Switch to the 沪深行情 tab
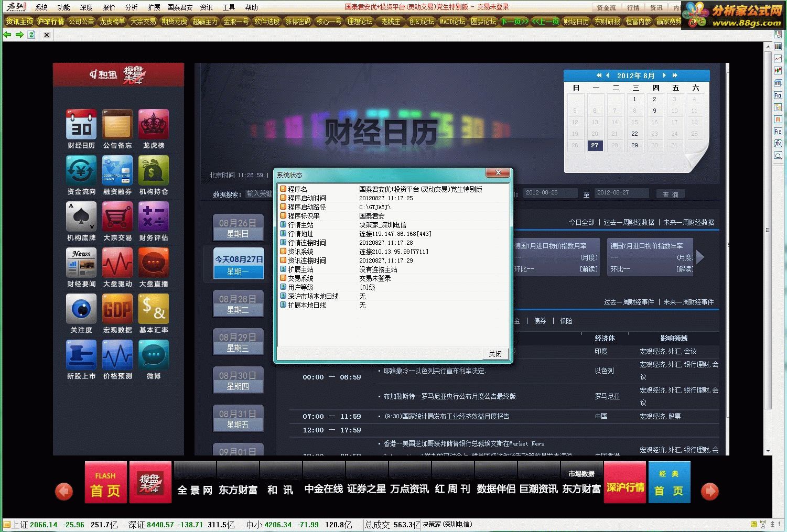The height and width of the screenshot is (532, 787). [51, 21]
